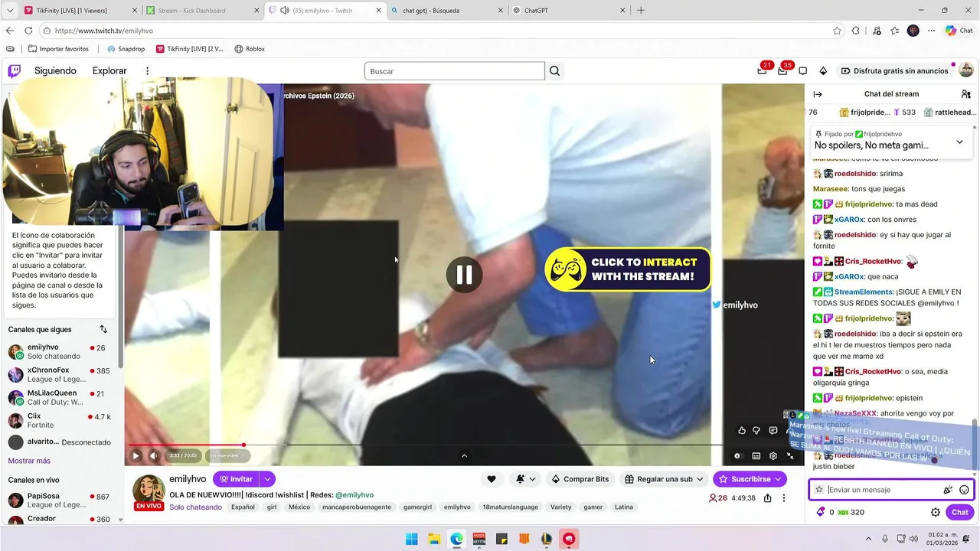Open the three-dot more menu beside Explorar
The width and height of the screenshot is (980, 551).
148,71
